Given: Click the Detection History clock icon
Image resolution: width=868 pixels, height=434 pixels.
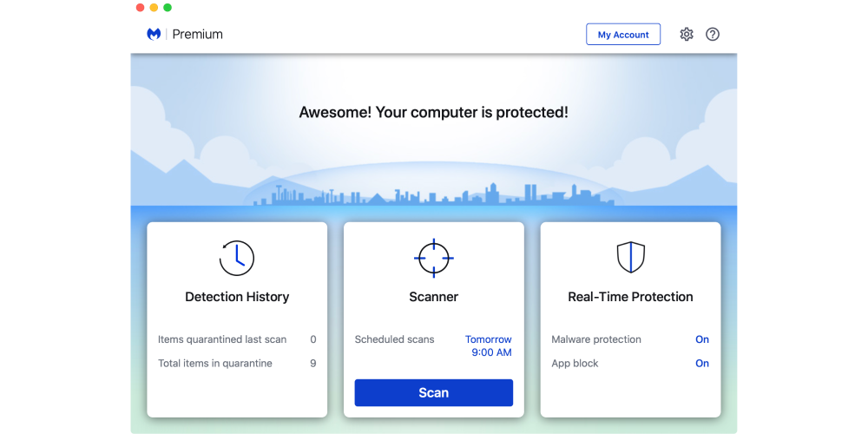Looking at the screenshot, I should [x=237, y=258].
